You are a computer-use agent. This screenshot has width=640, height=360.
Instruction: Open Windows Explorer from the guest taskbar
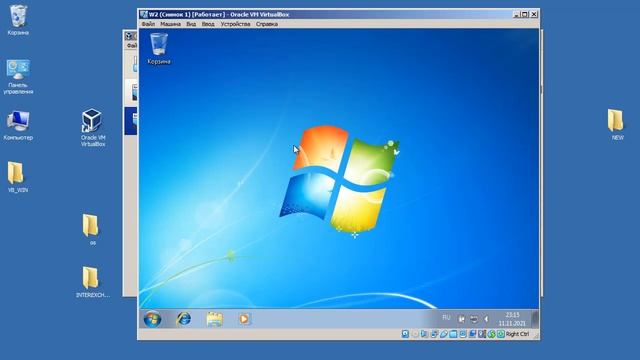point(214,319)
